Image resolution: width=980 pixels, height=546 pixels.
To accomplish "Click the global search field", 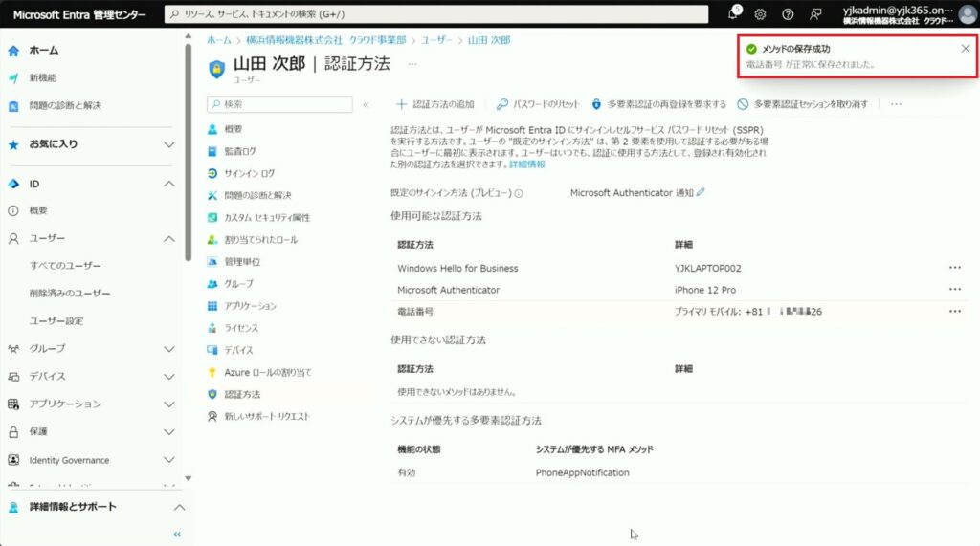I will [436, 13].
